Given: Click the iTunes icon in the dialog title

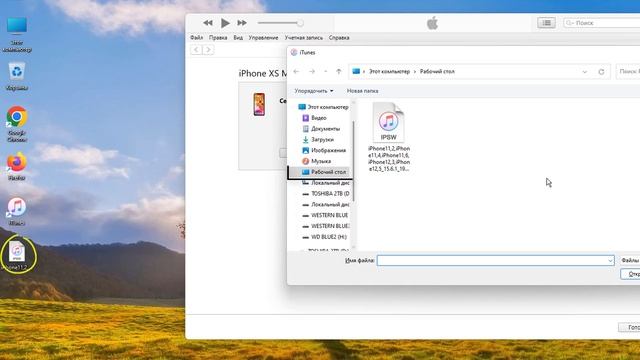Looking at the screenshot, I should pos(294,52).
